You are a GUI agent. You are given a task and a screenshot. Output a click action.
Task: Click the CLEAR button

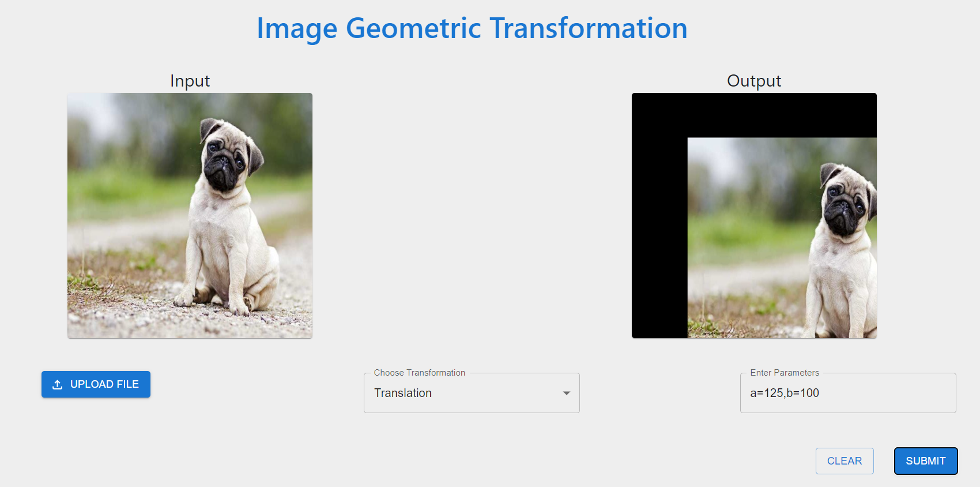(845, 461)
